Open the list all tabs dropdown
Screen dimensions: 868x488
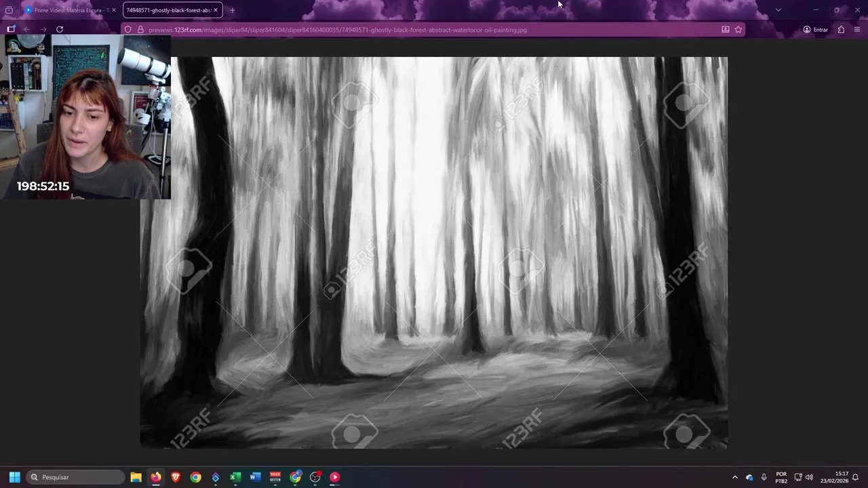[778, 10]
